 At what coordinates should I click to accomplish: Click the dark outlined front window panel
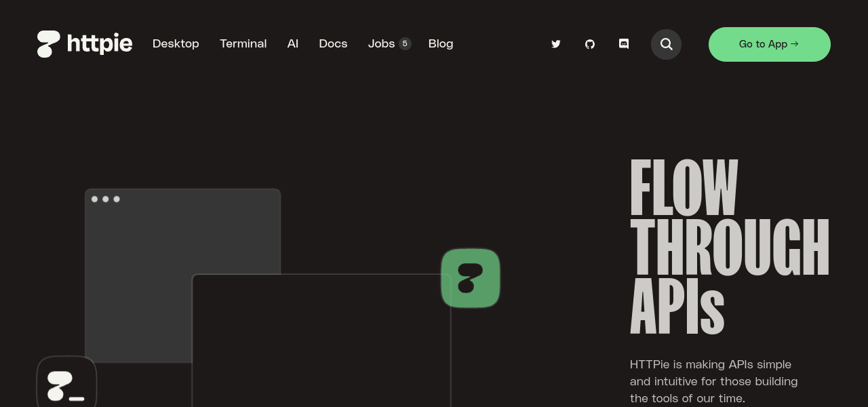[x=321, y=339]
